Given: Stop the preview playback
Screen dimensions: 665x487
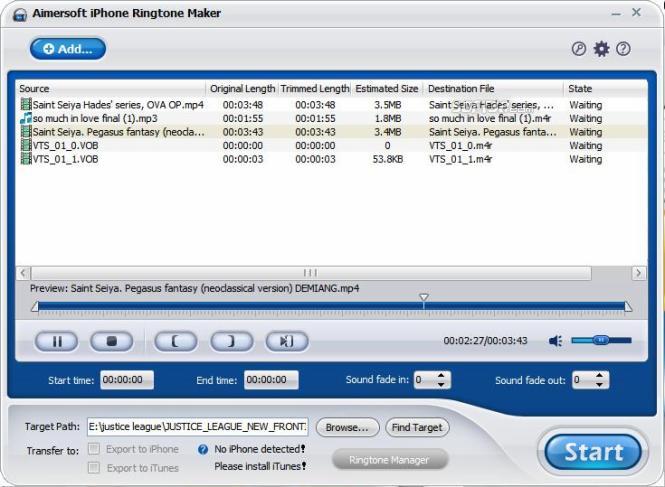Looking at the screenshot, I should click(x=112, y=341).
